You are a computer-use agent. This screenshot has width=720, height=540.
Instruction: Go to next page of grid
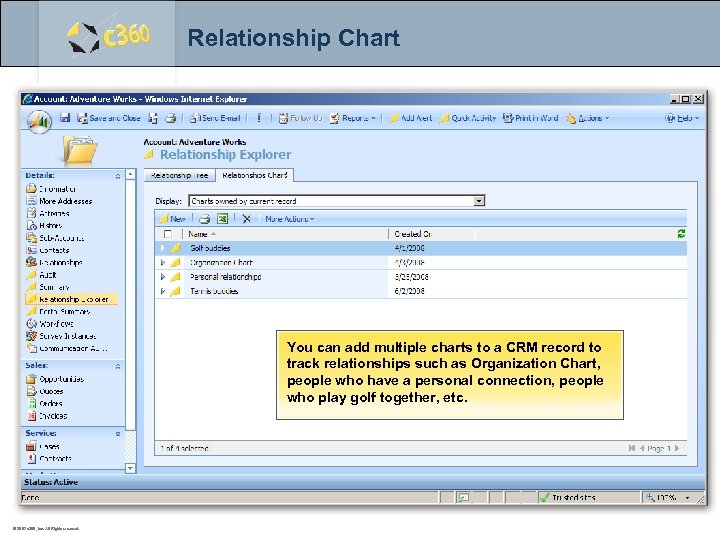(677, 448)
